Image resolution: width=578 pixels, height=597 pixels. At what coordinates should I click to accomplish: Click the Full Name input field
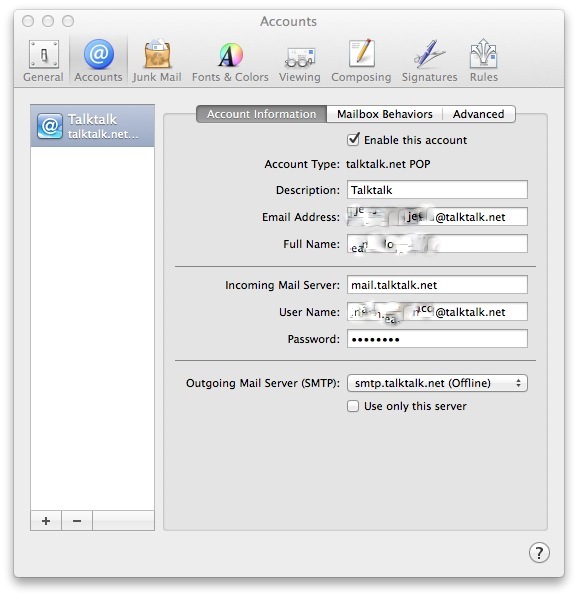point(437,244)
